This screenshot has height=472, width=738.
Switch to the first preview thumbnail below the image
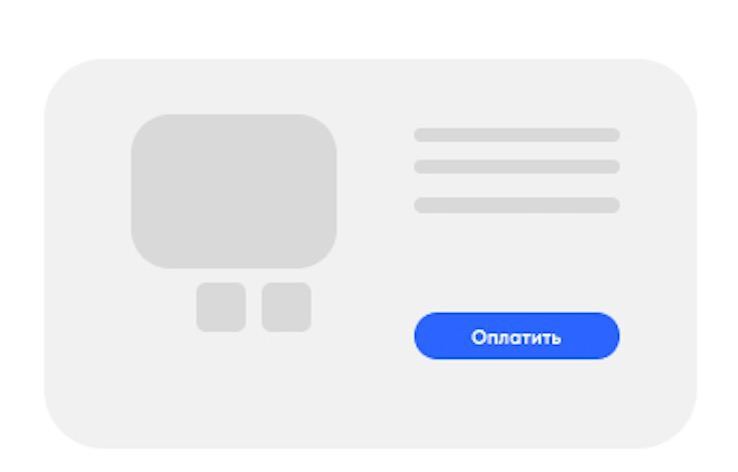click(x=221, y=307)
